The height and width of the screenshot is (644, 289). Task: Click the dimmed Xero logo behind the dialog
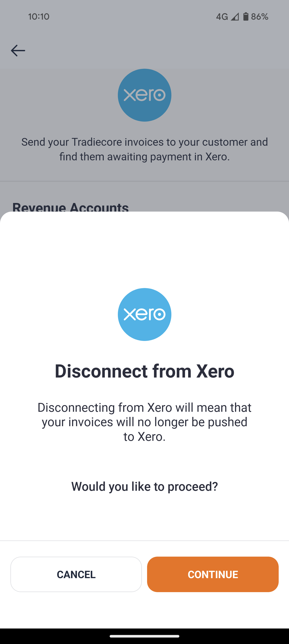tap(144, 95)
